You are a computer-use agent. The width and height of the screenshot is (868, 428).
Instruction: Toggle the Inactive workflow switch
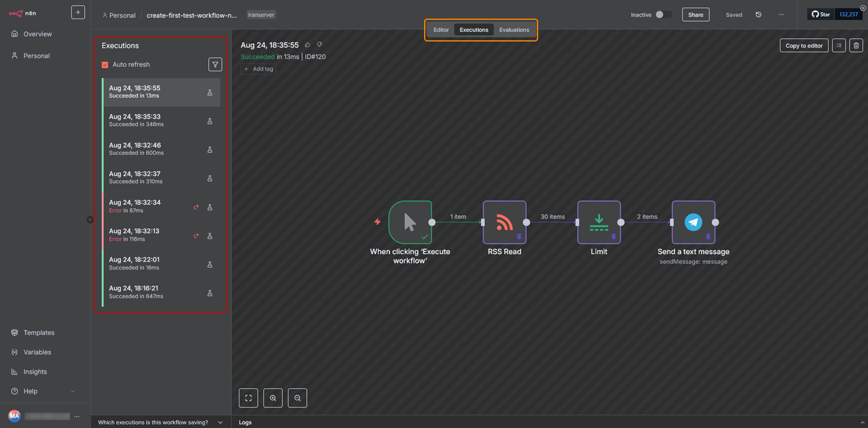[x=663, y=15]
